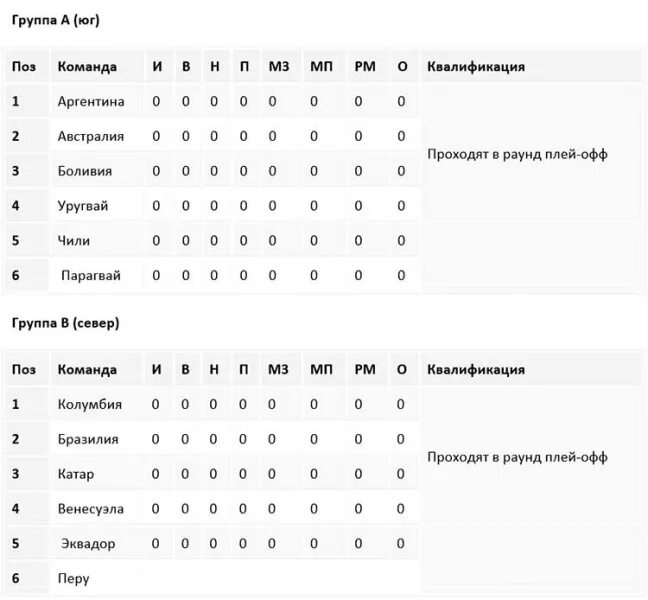The width and height of the screenshot is (648, 600).
Task: Select Уругвай in Group A table
Action: 83,206
